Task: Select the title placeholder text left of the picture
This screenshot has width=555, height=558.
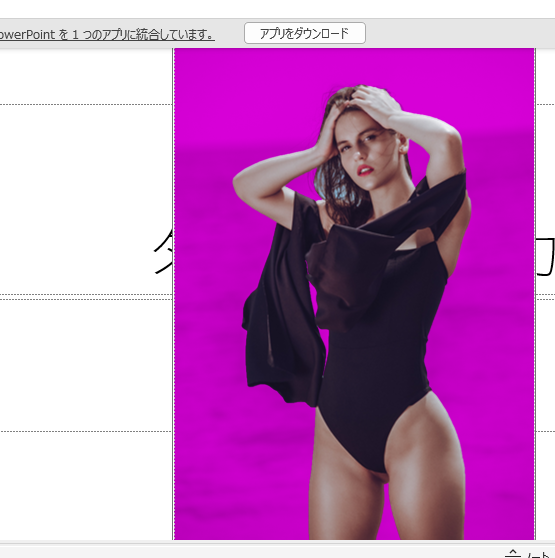Action: [164, 252]
